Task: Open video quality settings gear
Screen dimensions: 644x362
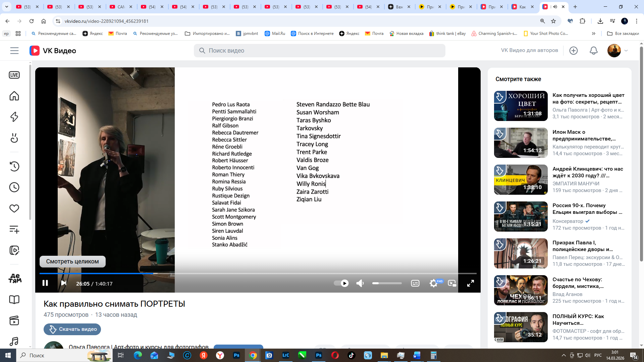Action: [433, 284]
